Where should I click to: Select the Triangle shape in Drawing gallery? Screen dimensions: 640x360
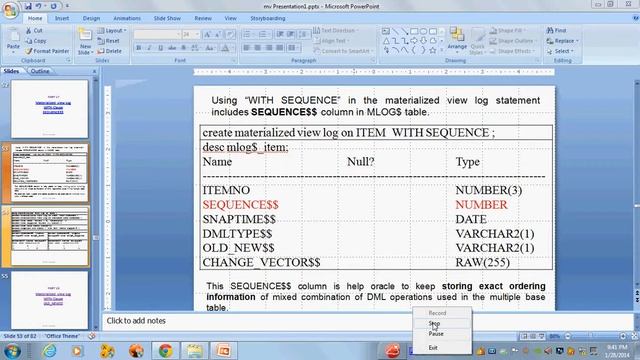click(x=386, y=40)
